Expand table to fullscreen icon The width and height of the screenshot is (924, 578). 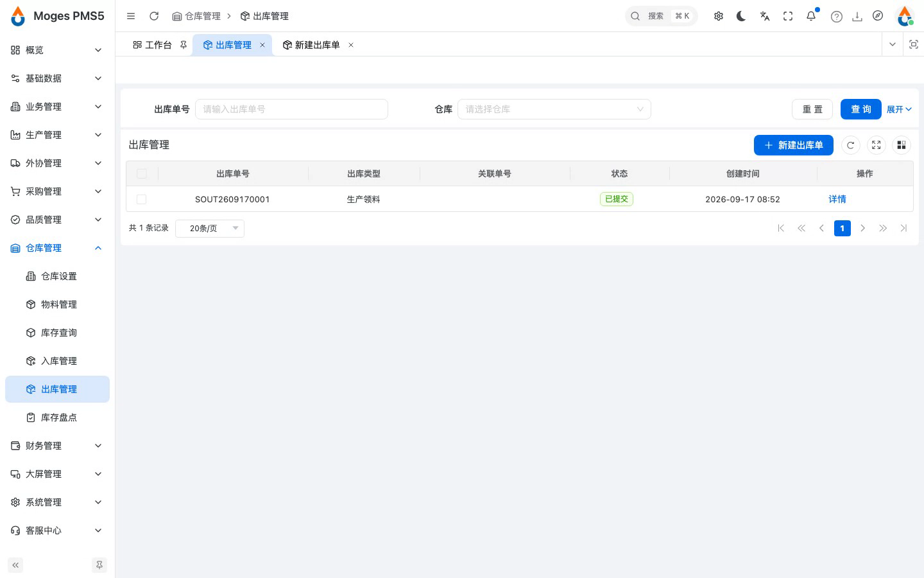pyautogui.click(x=876, y=145)
